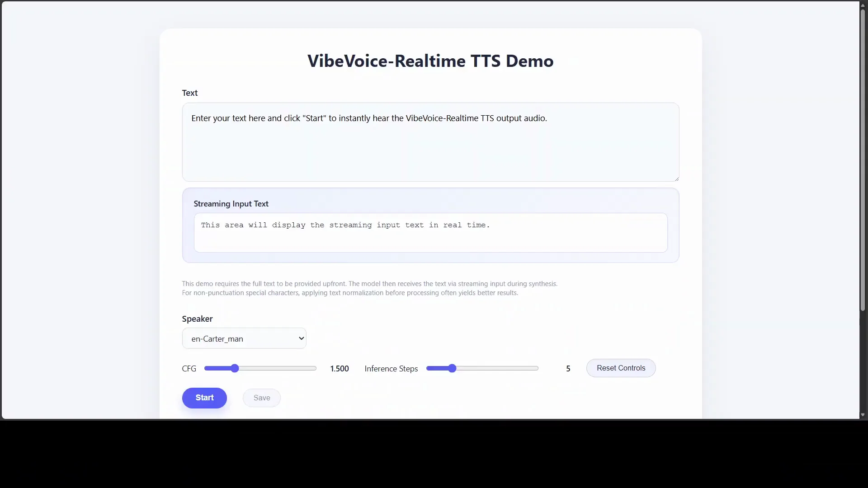Click the CFG value 1.500
Screen dimensions: 868x488
tap(340, 368)
